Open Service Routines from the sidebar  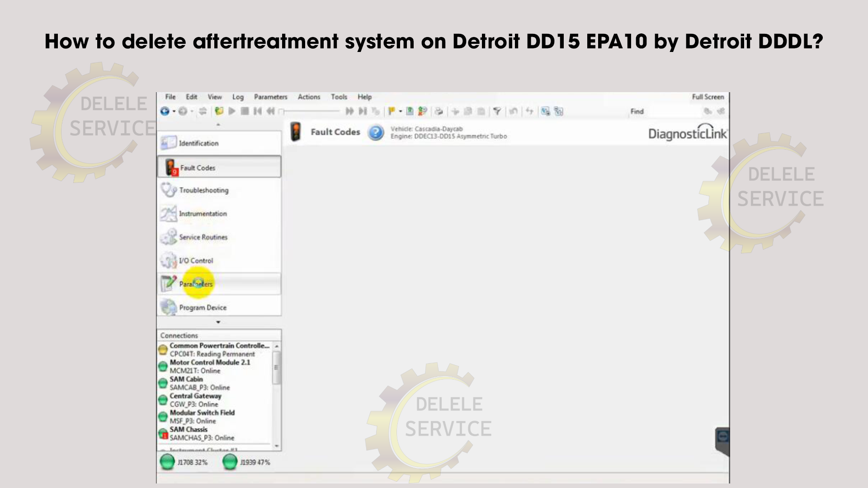click(x=167, y=237)
